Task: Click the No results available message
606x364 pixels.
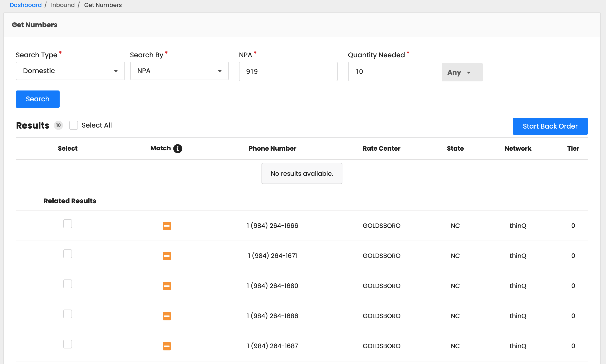Action: coord(302,173)
